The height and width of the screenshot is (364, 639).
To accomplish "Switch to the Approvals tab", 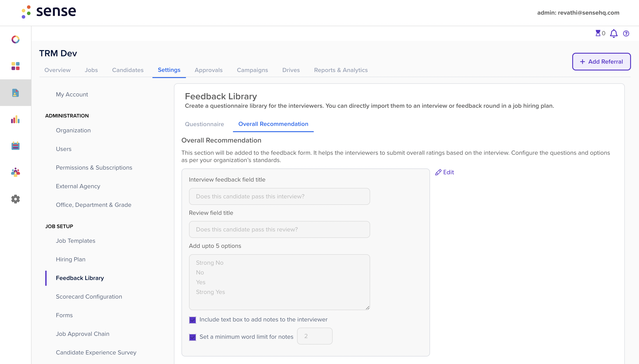I will [208, 70].
